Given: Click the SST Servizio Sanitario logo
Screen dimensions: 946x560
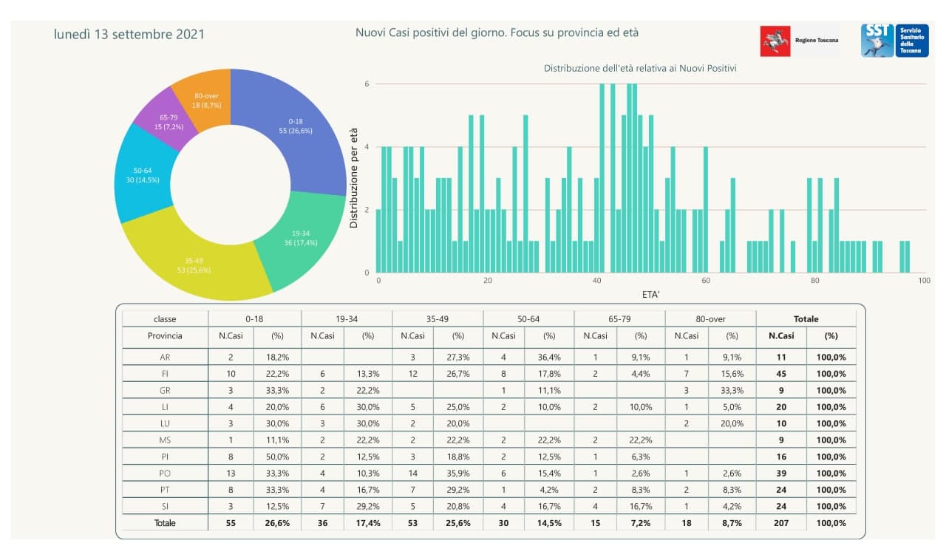Looking at the screenshot, I should point(894,41).
